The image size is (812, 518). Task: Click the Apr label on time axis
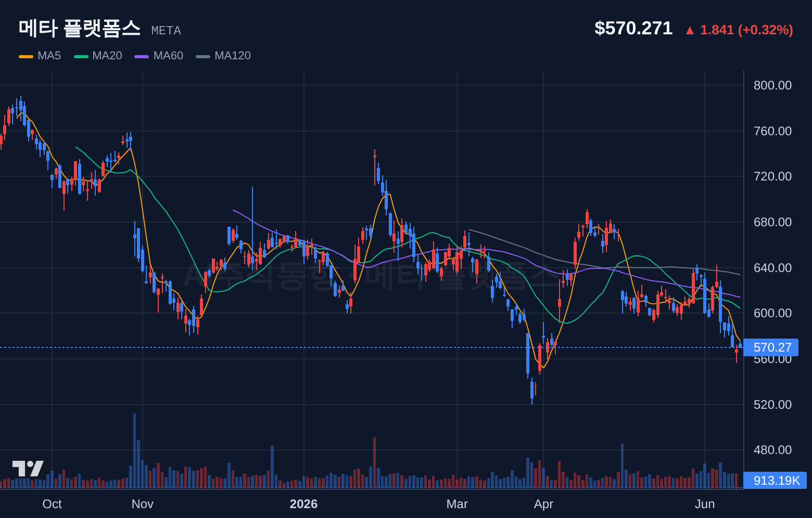click(x=543, y=504)
